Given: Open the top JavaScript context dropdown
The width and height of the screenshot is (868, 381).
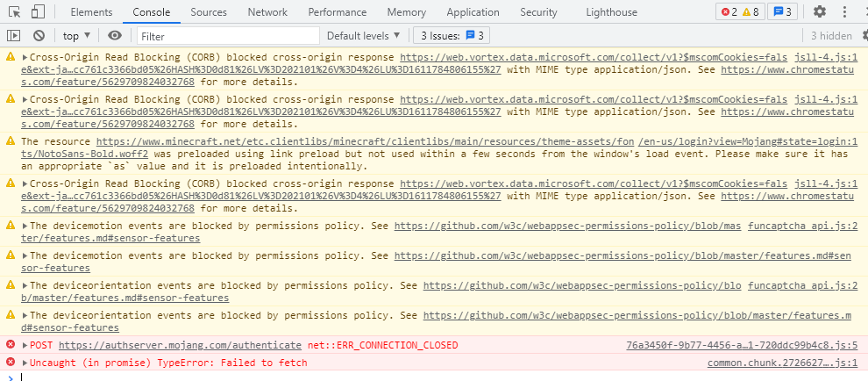Looking at the screenshot, I should coord(77,36).
